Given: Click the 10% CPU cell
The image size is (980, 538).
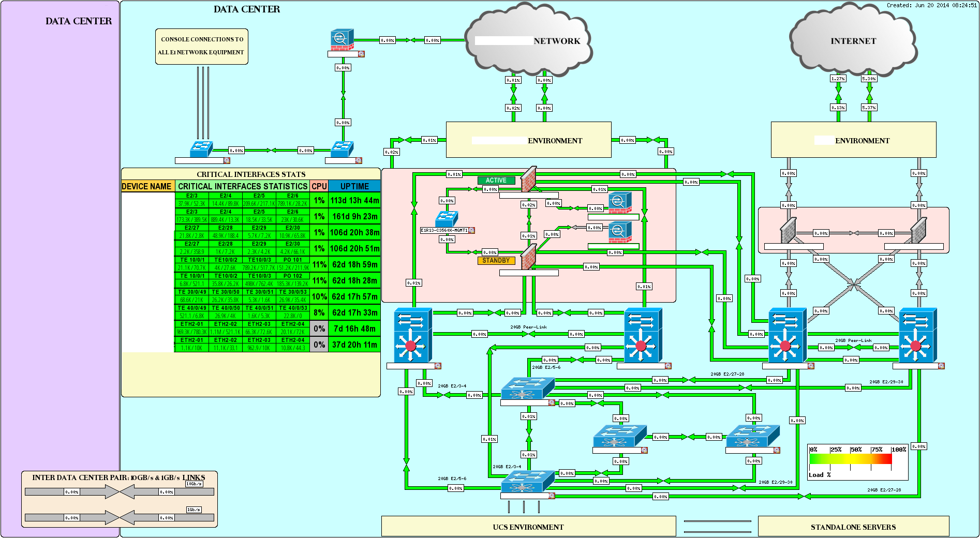Looking at the screenshot, I should click(319, 296).
